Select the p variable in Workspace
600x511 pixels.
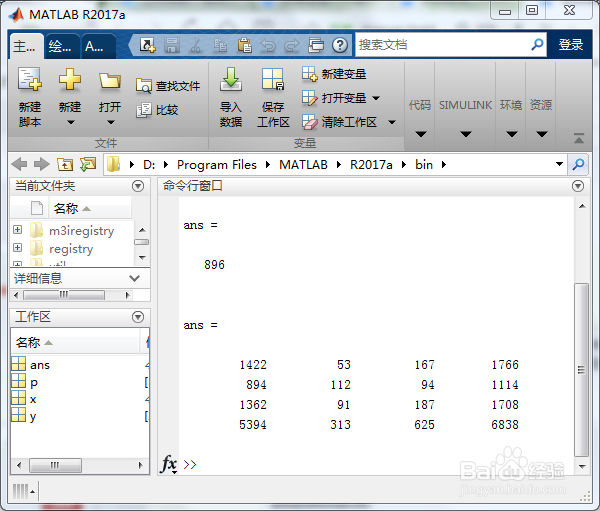(x=79, y=382)
